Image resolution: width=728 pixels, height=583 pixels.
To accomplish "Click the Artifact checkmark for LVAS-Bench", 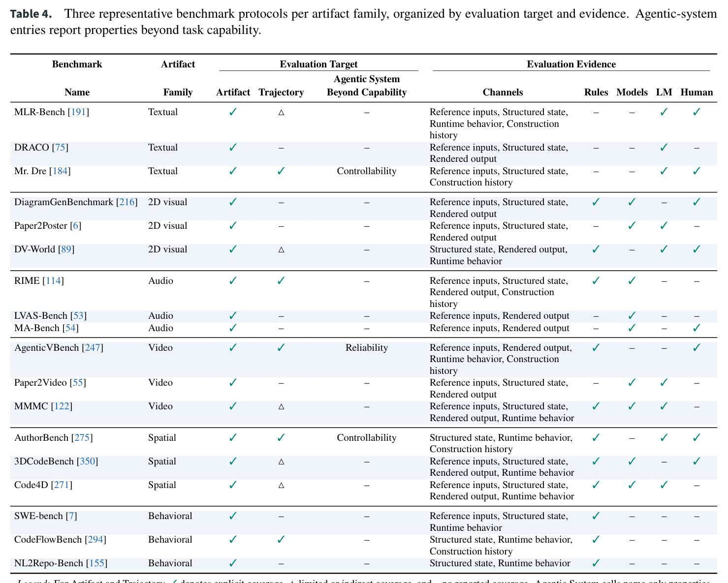I will [233, 316].
